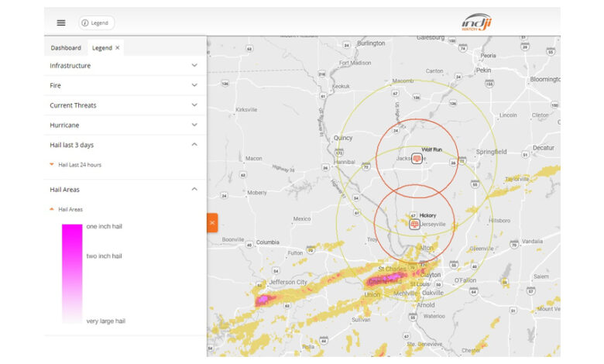Click the Wolf Run site marker
This screenshot has width=604, height=364.
tap(417, 158)
